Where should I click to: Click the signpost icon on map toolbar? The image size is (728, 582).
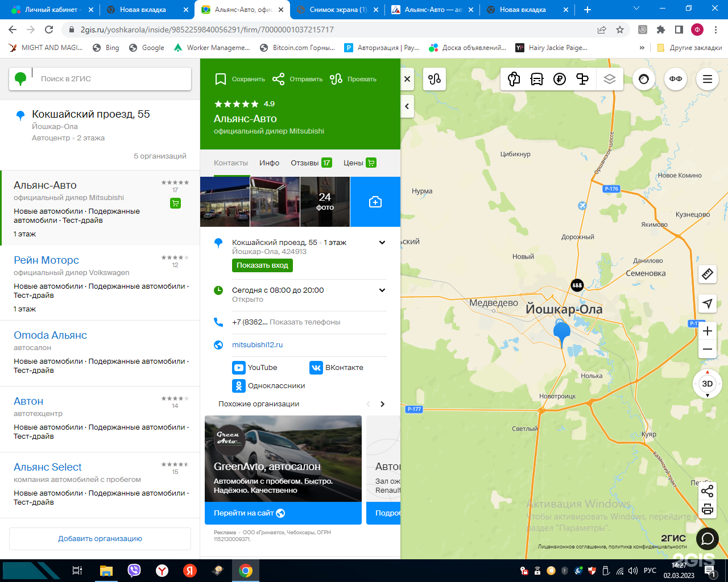point(582,79)
